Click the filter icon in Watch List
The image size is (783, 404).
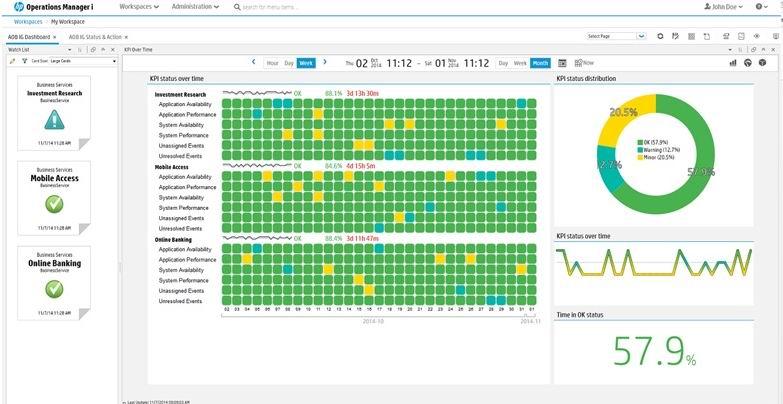[24, 61]
